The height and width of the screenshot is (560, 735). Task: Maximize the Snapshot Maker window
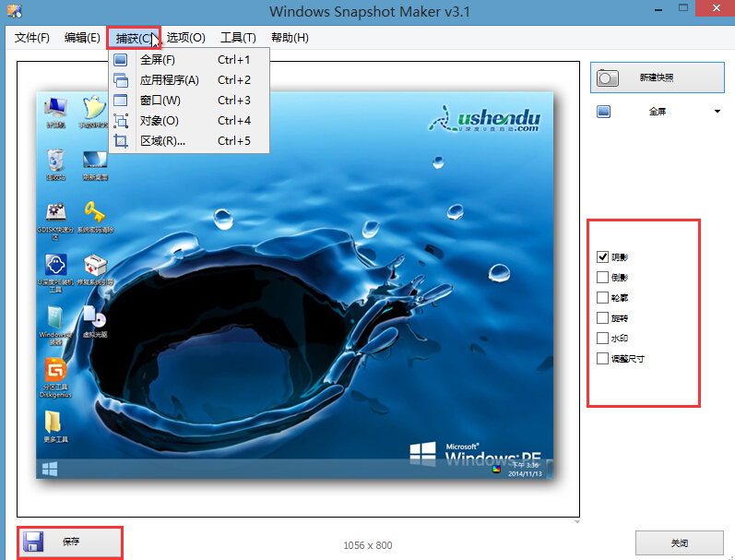point(683,8)
